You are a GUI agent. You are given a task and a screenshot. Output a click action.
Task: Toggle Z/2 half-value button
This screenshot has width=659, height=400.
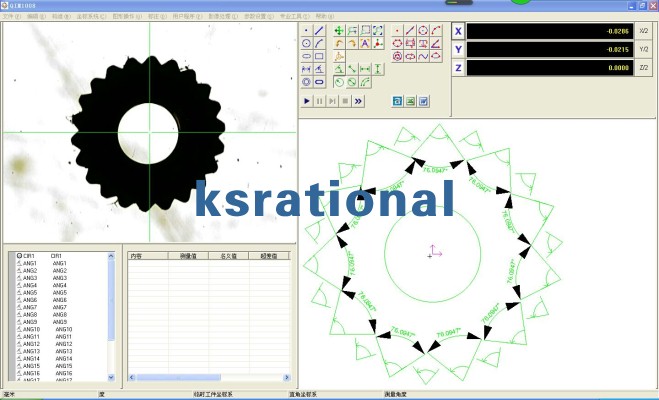(x=643, y=67)
